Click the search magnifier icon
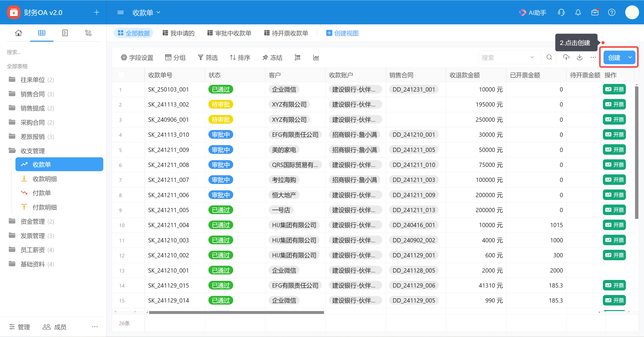Image resolution: width=644 pixels, height=337 pixels. pos(549,58)
